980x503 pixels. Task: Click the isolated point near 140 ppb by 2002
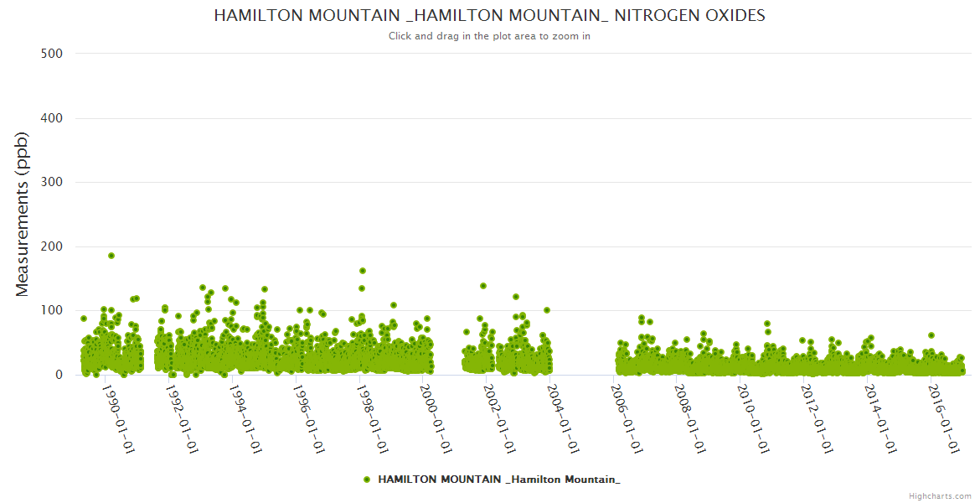[483, 286]
